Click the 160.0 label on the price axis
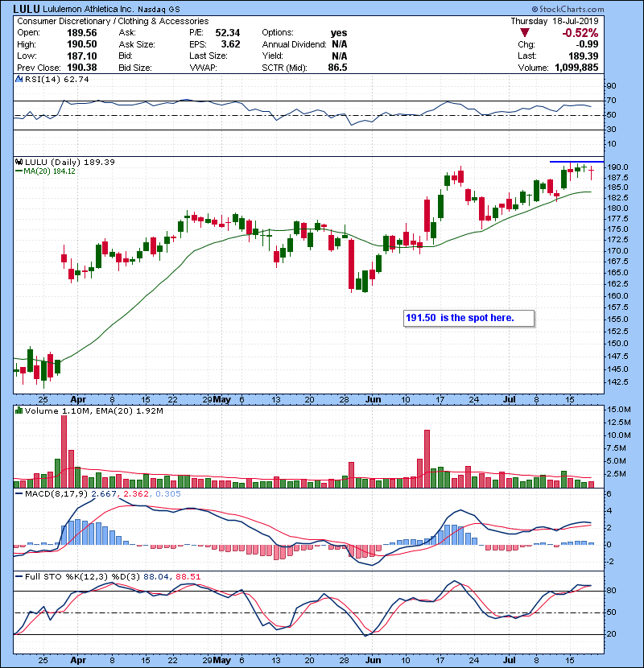Viewport: 644px width, 668px height. 617,295
